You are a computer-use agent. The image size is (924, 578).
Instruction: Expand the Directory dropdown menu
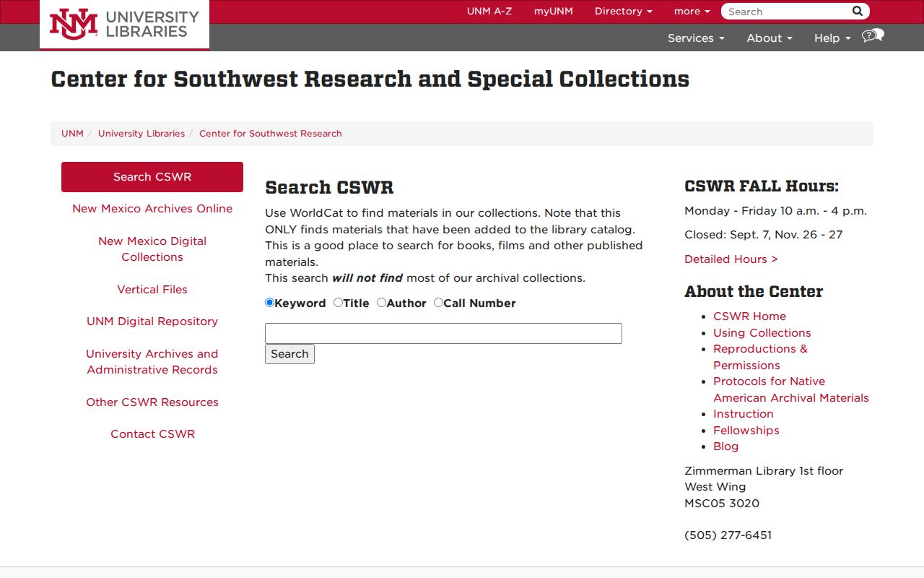pyautogui.click(x=623, y=12)
